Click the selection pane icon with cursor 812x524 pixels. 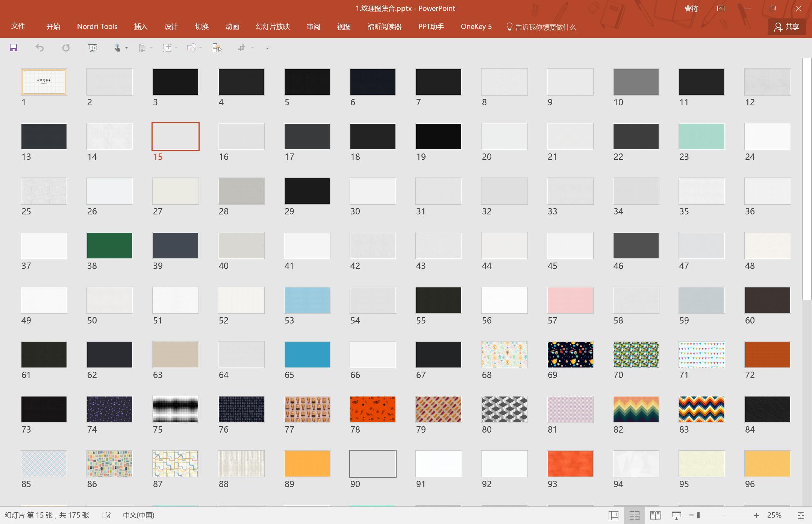(x=217, y=48)
